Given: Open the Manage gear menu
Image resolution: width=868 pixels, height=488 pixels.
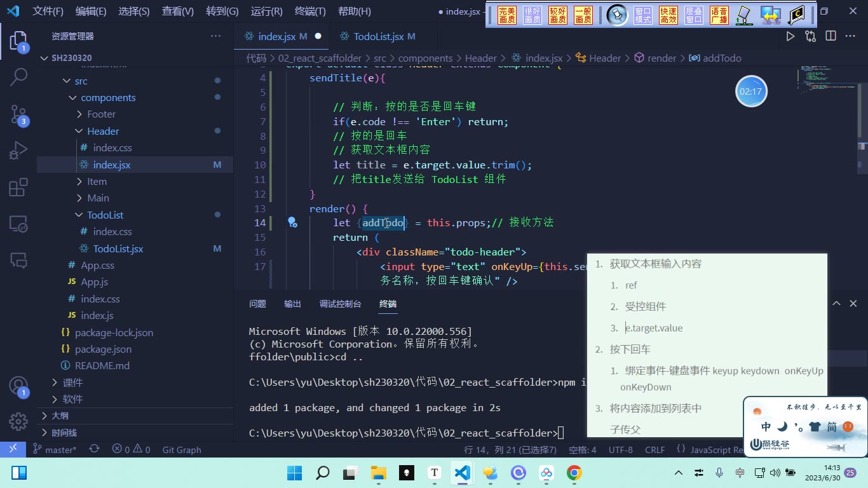Looking at the screenshot, I should pyautogui.click(x=18, y=421).
